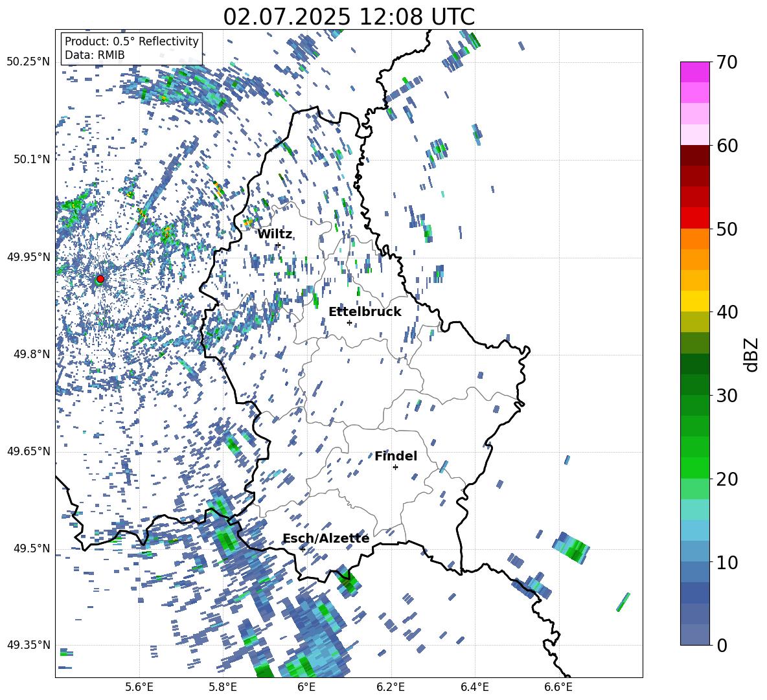Click the 'Product: 0.5° Reflectivity' text

point(132,41)
